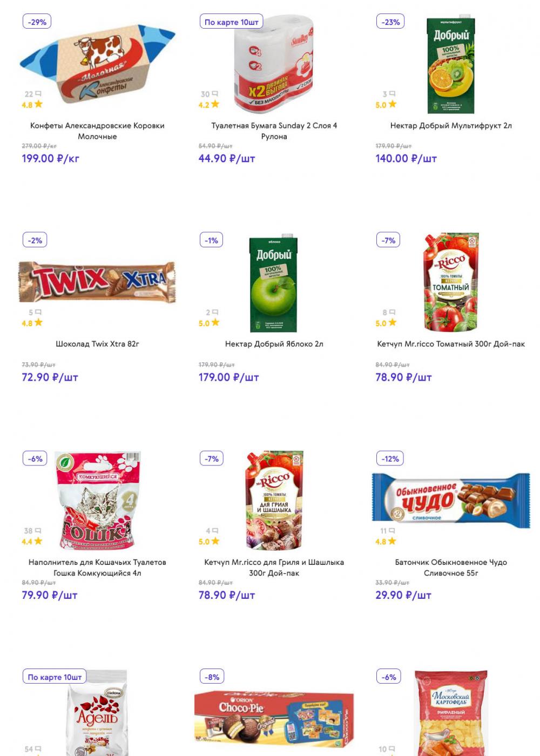
Task: Click the comment icon on Нектар Добрый Мультифрукт
Action: [x=393, y=93]
